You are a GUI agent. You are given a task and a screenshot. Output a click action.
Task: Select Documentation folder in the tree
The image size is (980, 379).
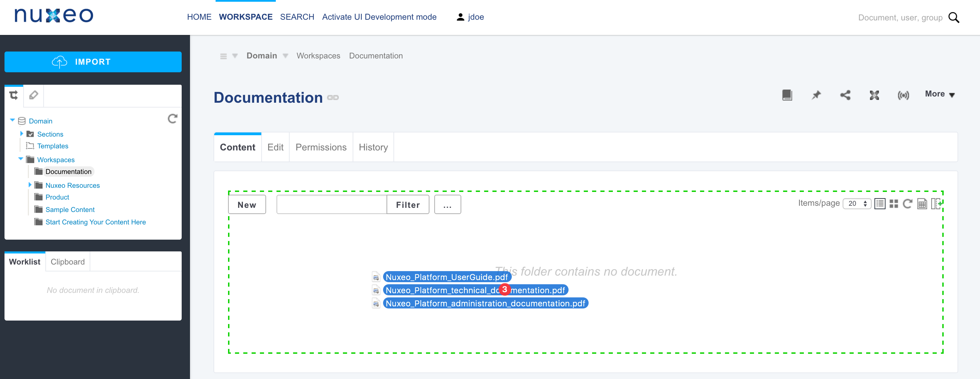click(x=68, y=172)
